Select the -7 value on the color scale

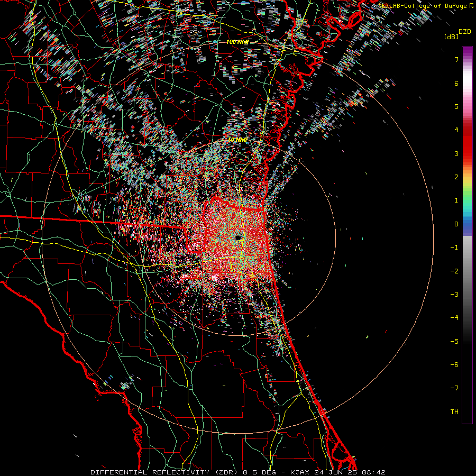click(x=454, y=388)
